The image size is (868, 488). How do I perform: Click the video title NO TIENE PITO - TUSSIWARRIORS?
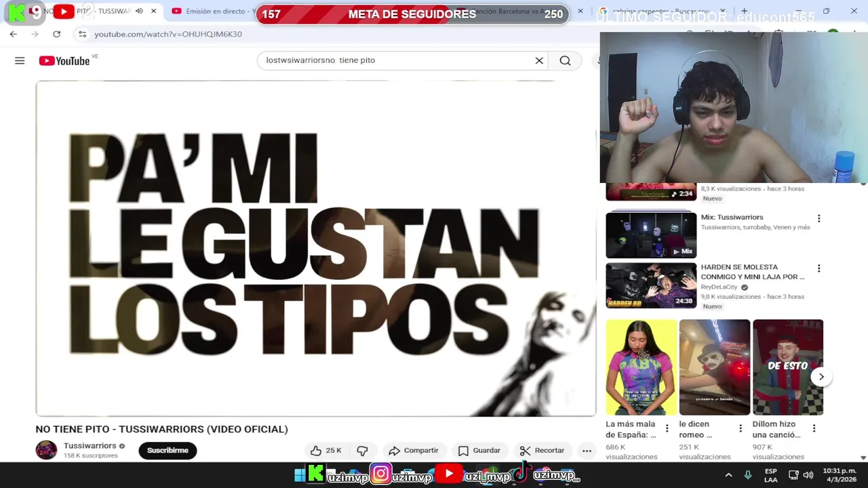[161, 429]
